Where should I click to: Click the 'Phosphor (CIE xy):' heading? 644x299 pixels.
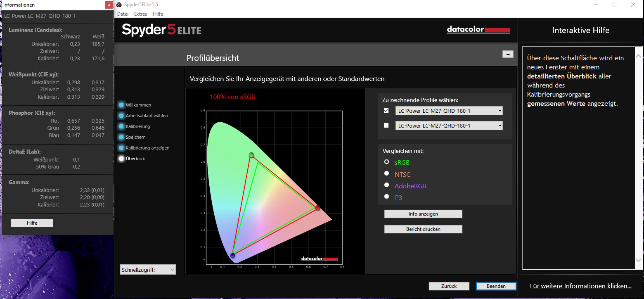point(32,113)
